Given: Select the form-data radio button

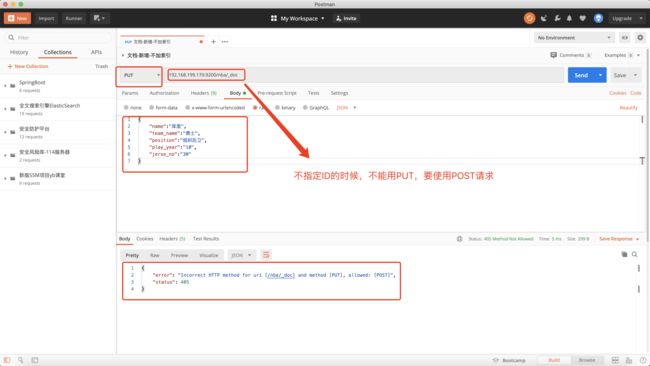Looking at the screenshot, I should (x=152, y=107).
